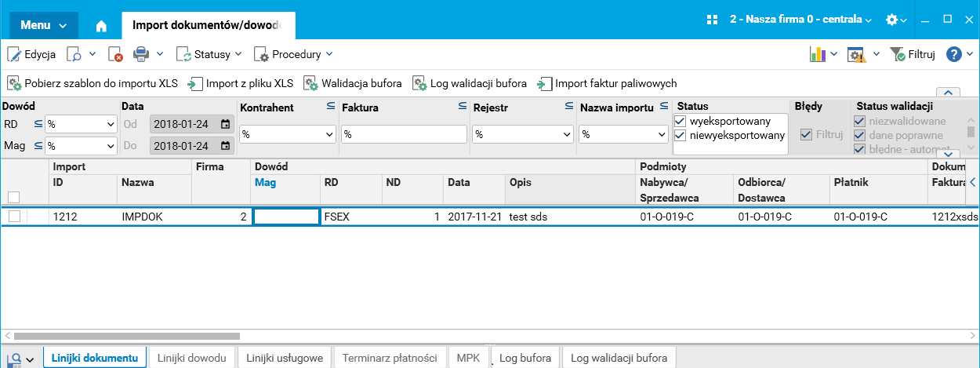The image size is (980, 368).
Task: Click the Filtruj funnel icon
Action: (898, 54)
